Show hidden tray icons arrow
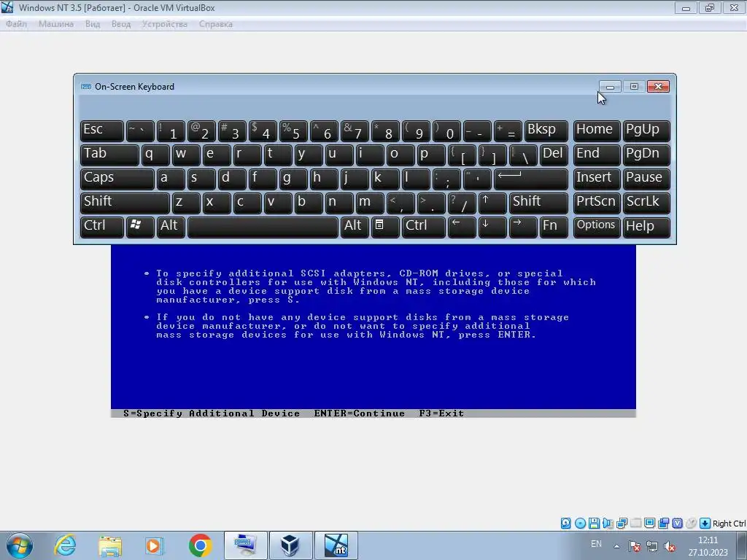The image size is (747, 560). [616, 545]
